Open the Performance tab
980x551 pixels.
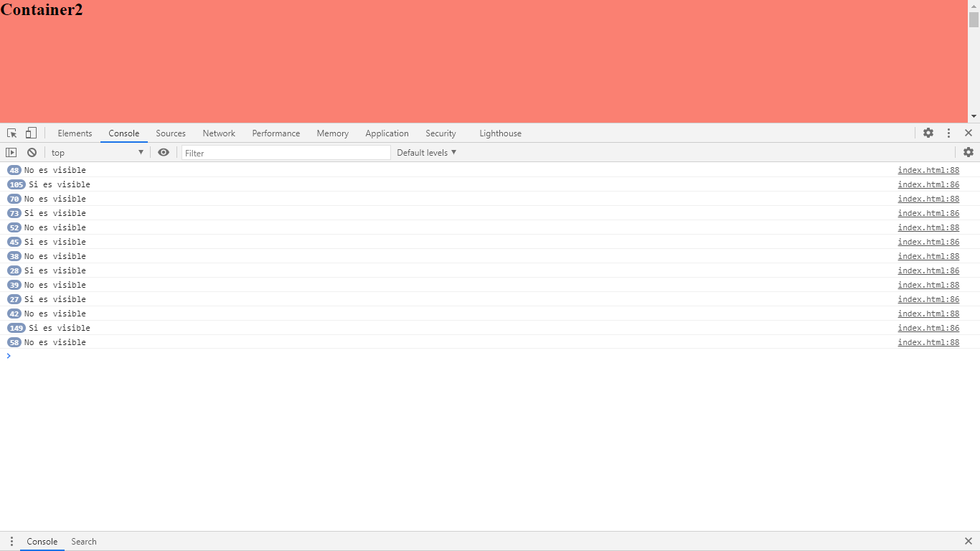point(276,133)
